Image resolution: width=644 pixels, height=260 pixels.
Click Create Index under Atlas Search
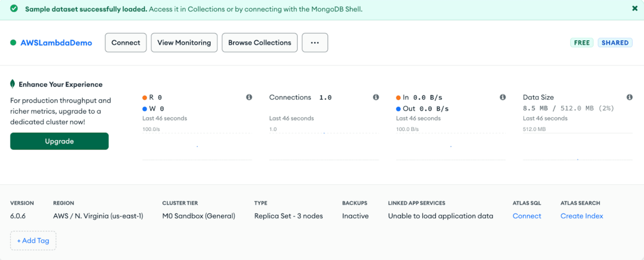click(x=582, y=216)
